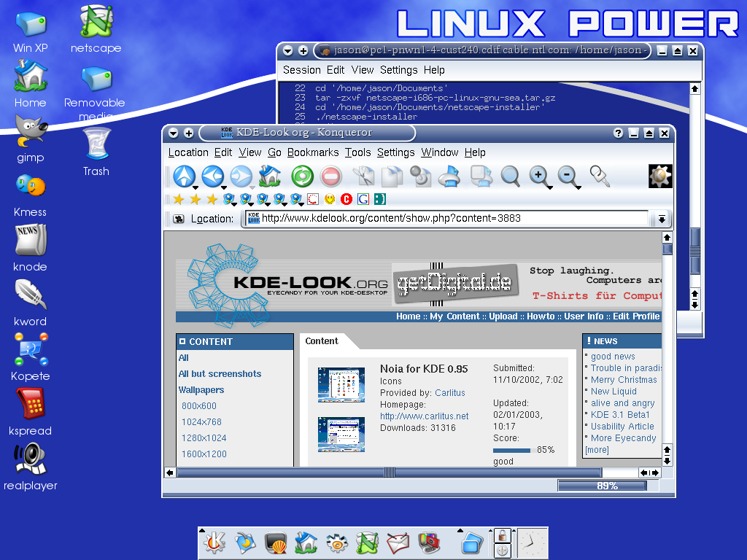The height and width of the screenshot is (560, 747).
Task: Open the K menu in the panel
Action: pyautogui.click(x=214, y=542)
